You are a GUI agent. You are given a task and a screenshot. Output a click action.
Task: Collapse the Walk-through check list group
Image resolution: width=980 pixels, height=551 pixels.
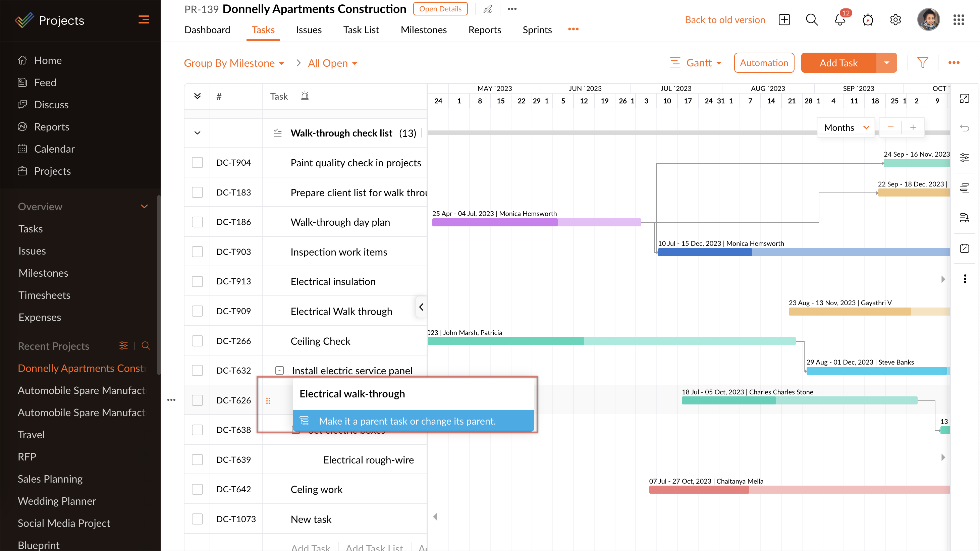point(197,133)
